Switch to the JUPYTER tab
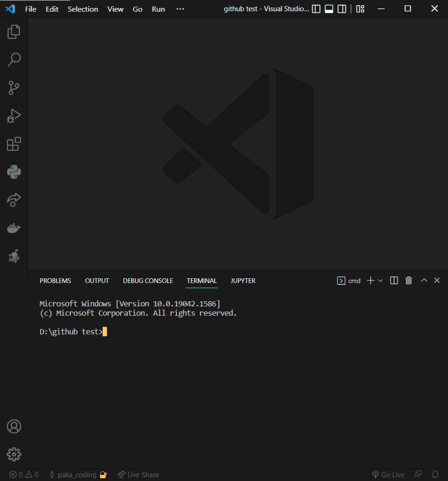 point(243,281)
